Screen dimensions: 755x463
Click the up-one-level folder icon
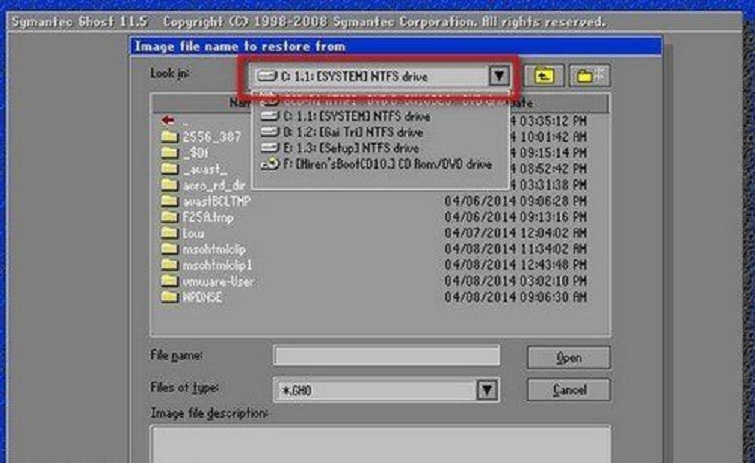click(544, 75)
